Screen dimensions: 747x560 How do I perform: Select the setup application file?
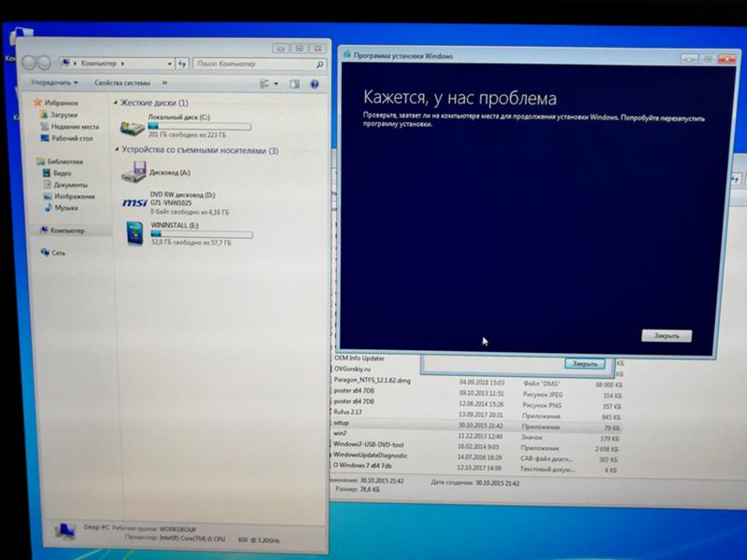[x=341, y=423]
